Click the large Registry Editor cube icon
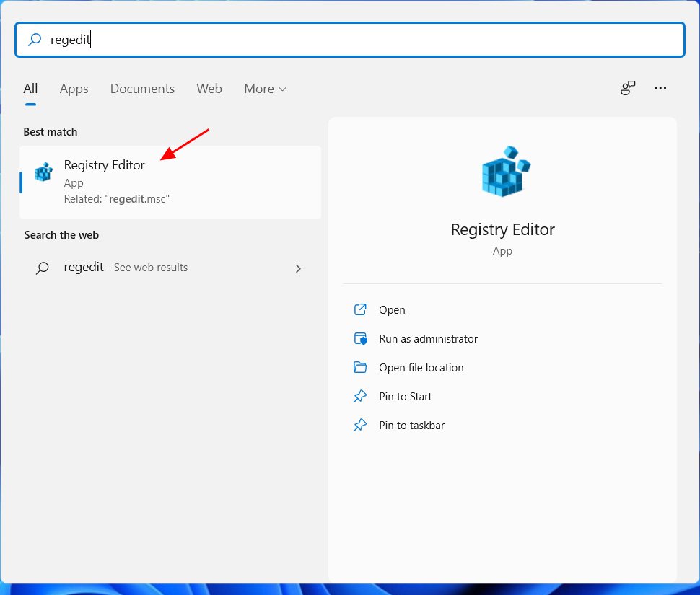The height and width of the screenshot is (595, 700). [x=504, y=171]
